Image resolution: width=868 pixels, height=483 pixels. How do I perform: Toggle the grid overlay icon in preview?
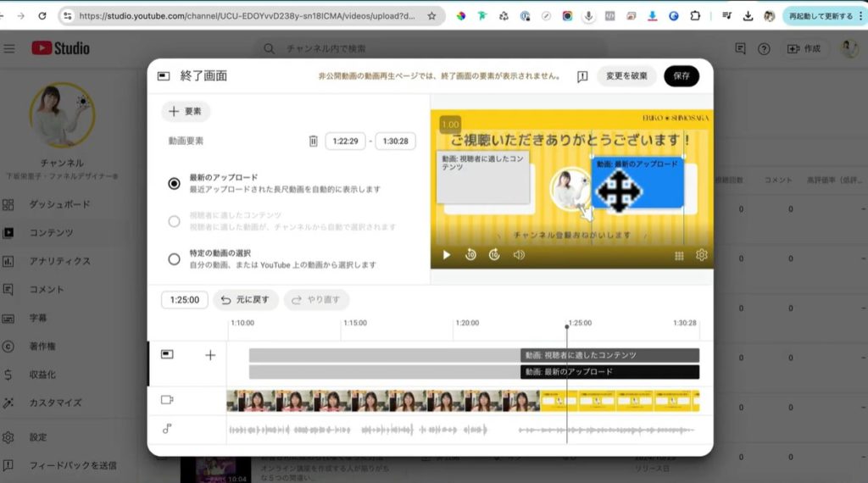[x=679, y=255]
